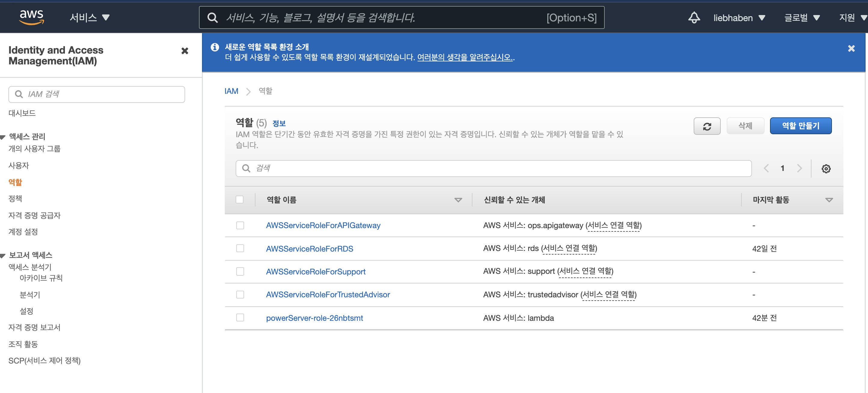
Task: Click the 삭제 button
Action: click(x=745, y=126)
